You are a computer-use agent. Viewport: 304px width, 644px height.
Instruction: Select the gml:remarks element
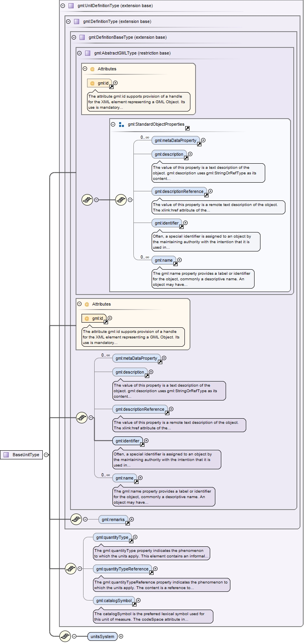(113, 519)
